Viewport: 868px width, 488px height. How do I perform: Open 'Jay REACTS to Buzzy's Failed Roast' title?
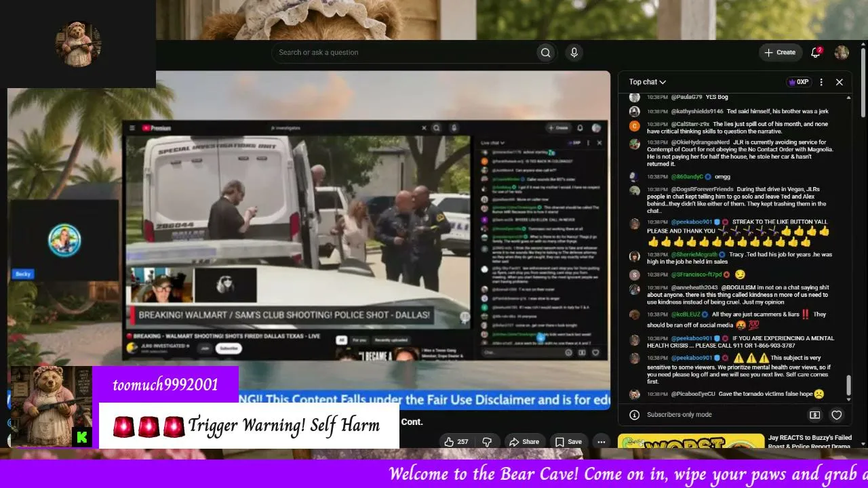pyautogui.click(x=810, y=442)
